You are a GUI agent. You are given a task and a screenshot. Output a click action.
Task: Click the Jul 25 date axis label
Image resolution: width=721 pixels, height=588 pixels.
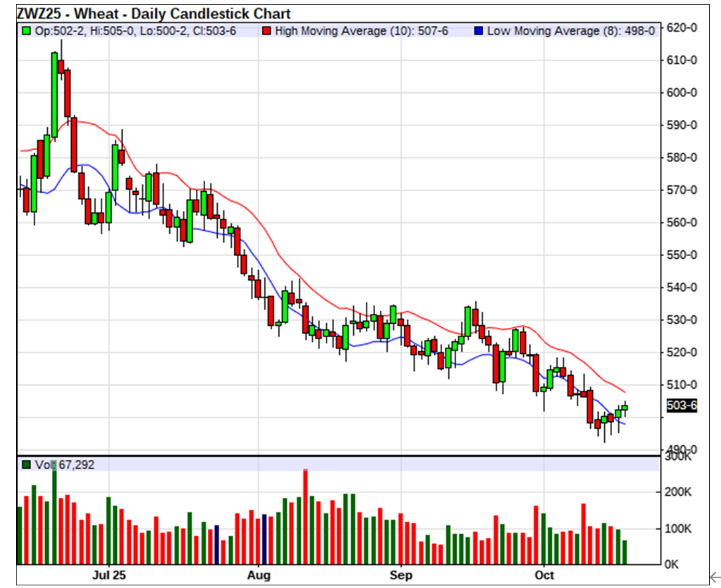click(x=110, y=575)
